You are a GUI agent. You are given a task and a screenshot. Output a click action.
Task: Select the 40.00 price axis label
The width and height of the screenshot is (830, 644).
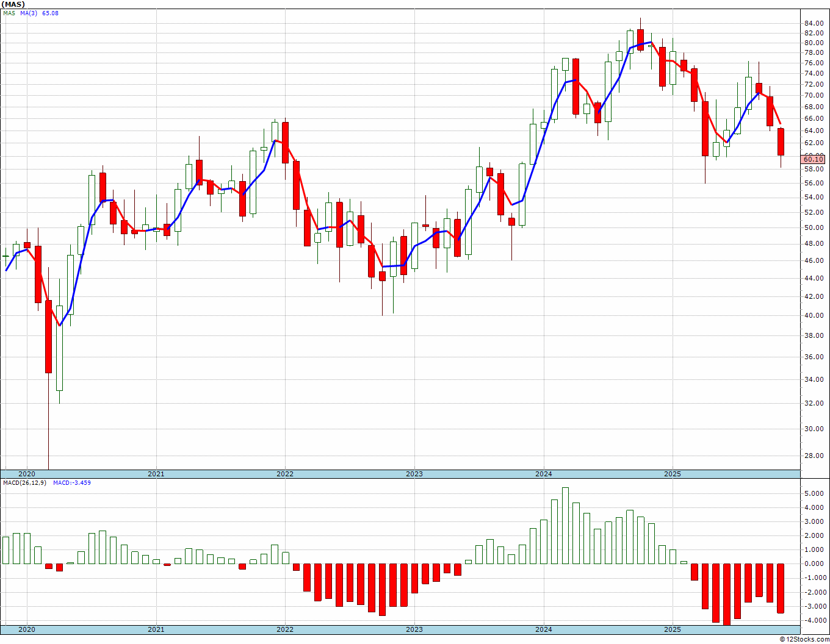pos(814,316)
